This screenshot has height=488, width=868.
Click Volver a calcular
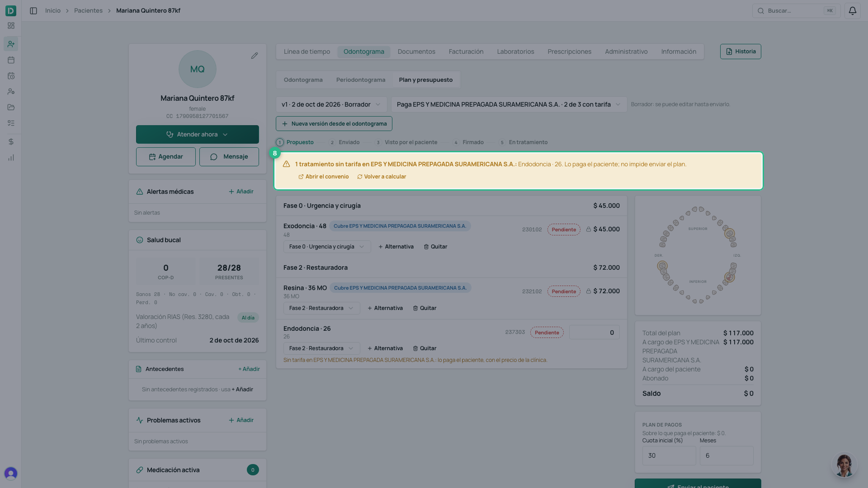tap(382, 177)
